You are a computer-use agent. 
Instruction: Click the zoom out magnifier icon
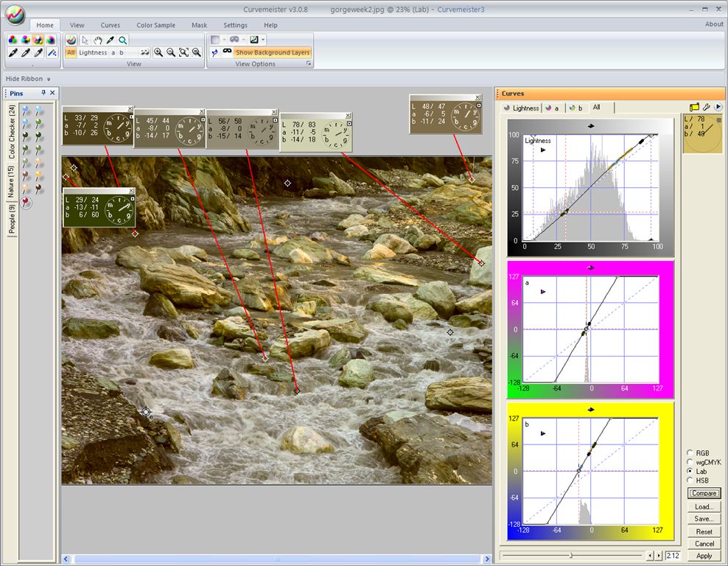coord(171,52)
